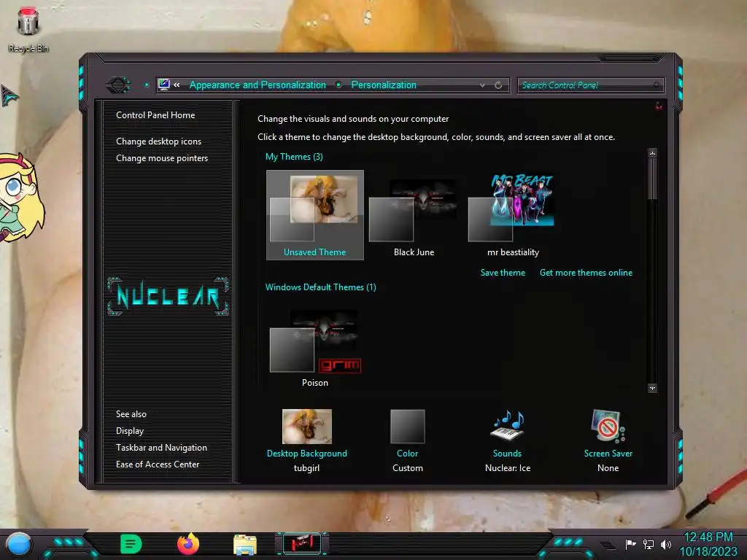Image resolution: width=747 pixels, height=560 pixels.
Task: Open Desktop Background settings icon
Action: pyautogui.click(x=307, y=426)
